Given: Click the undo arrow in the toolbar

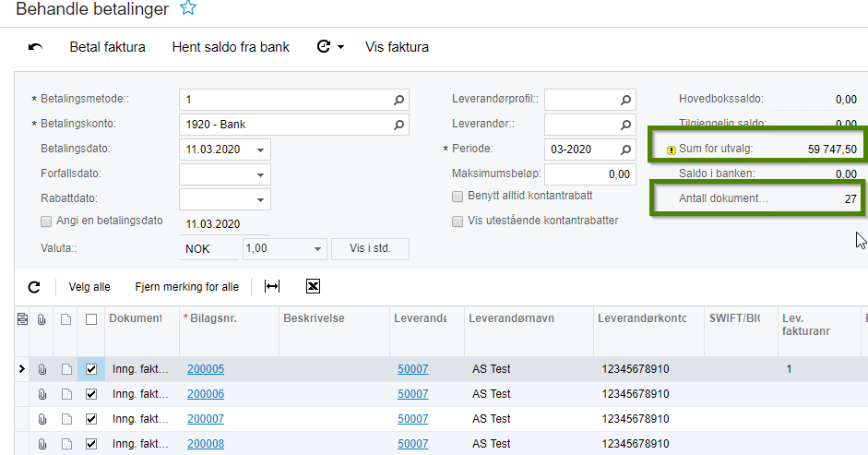Looking at the screenshot, I should pyautogui.click(x=35, y=47).
